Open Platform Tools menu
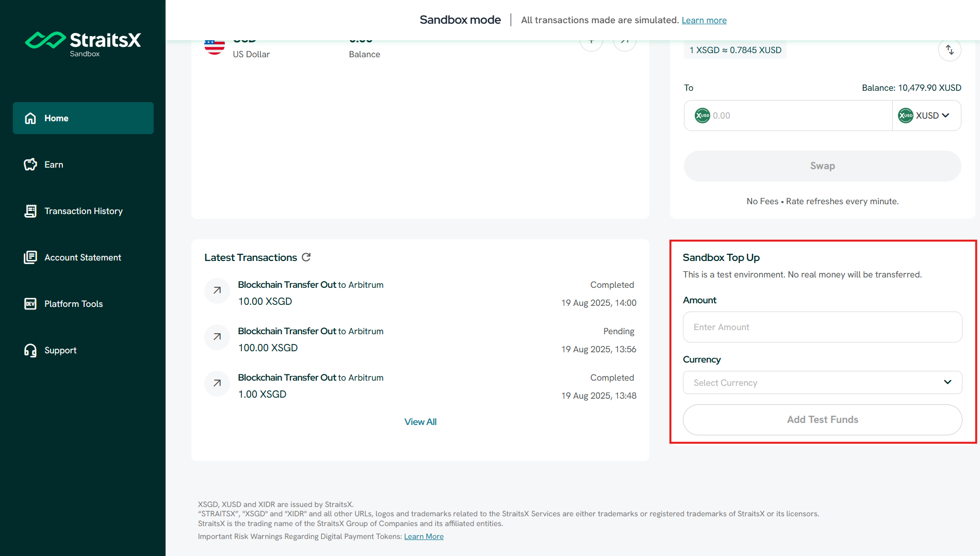 (x=83, y=304)
